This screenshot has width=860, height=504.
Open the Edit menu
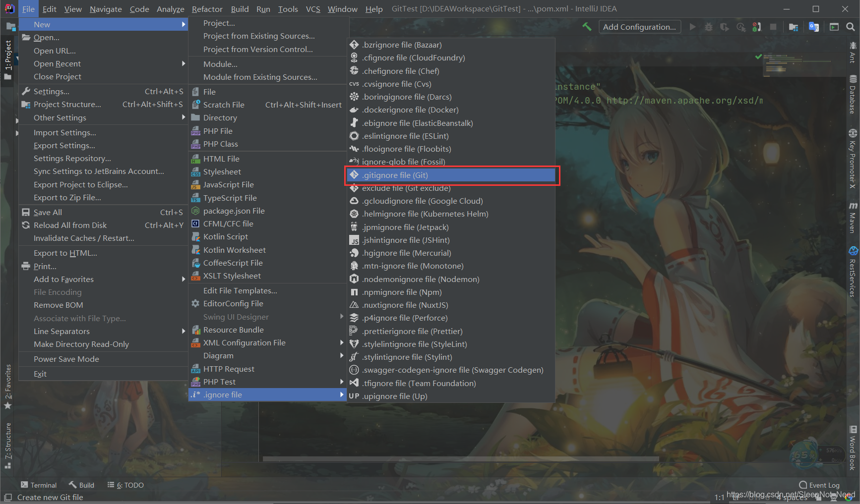point(49,9)
